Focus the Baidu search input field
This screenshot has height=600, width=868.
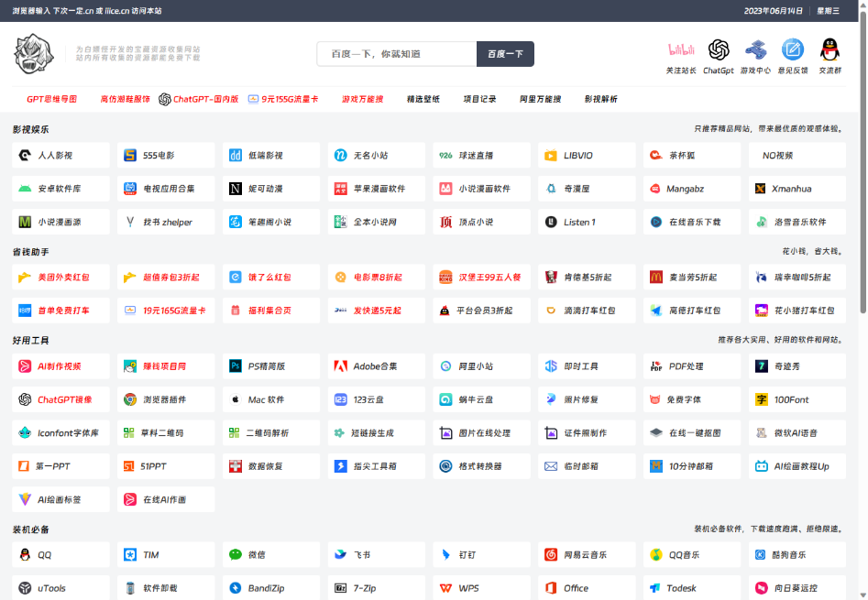tap(397, 54)
